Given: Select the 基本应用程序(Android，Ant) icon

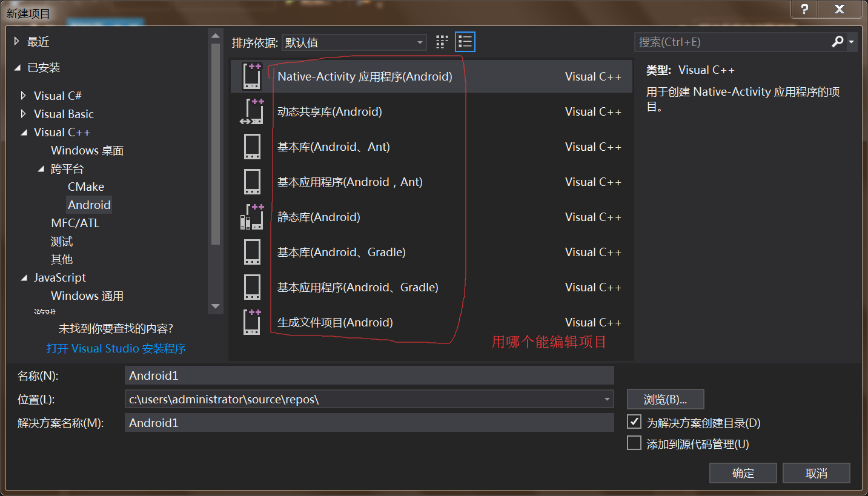Looking at the screenshot, I should tap(252, 182).
